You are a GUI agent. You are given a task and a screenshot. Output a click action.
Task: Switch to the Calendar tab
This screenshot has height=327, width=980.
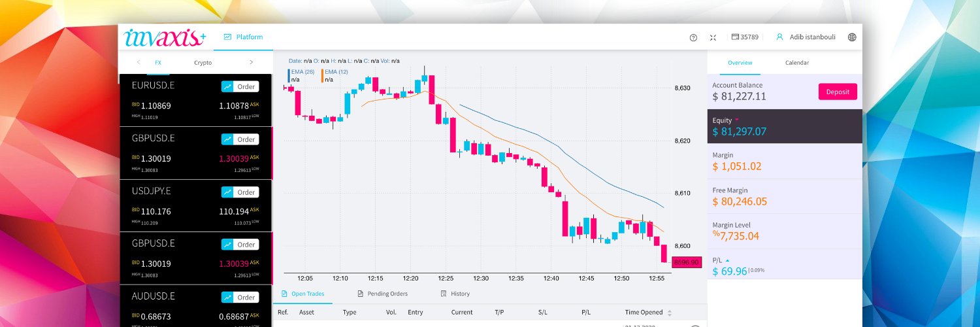pos(797,63)
